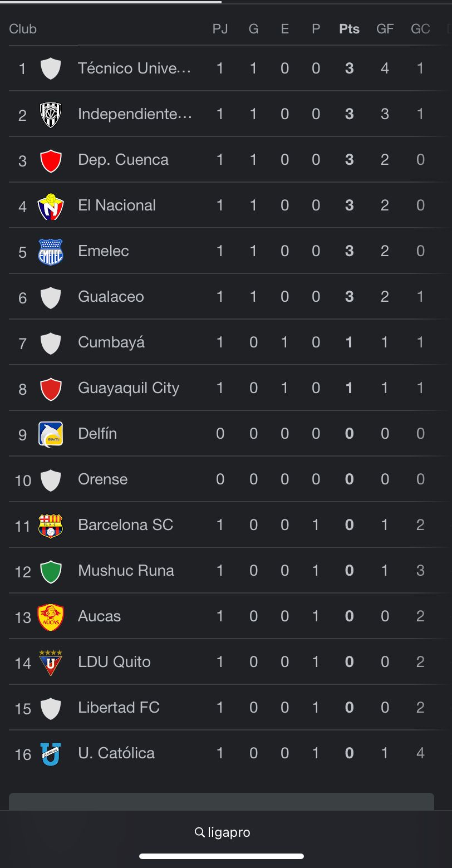The width and height of the screenshot is (452, 868).
Task: Open the Guayaquil City team link
Action: click(x=129, y=388)
